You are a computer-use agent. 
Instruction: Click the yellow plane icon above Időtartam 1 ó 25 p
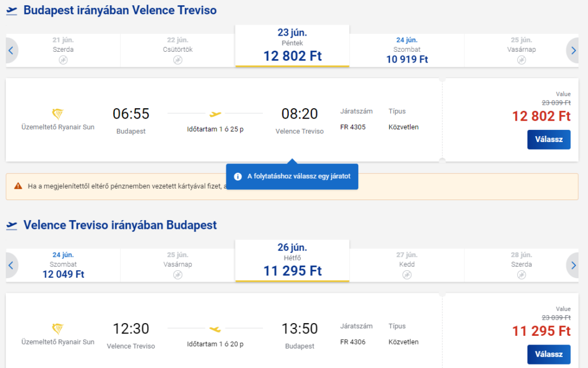click(x=215, y=114)
